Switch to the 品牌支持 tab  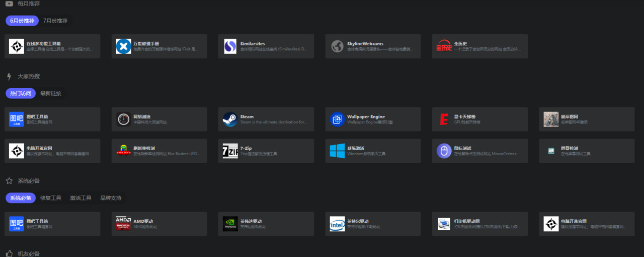point(111,198)
